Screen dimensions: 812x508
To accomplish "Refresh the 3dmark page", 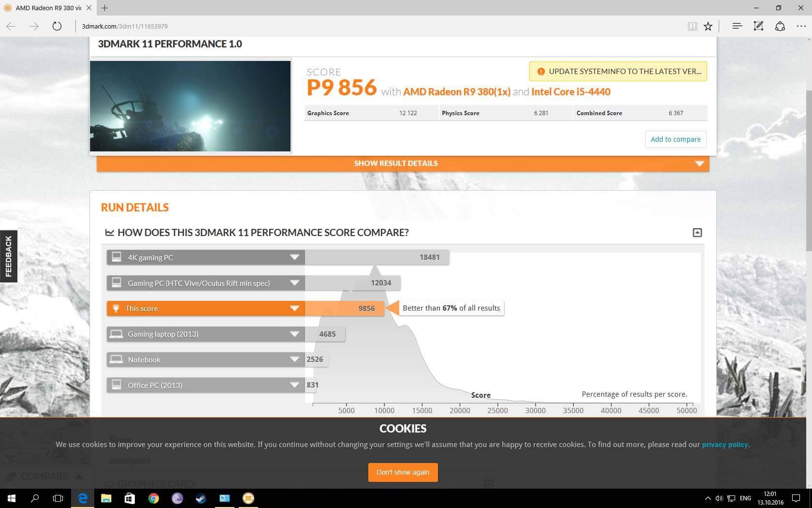I will pyautogui.click(x=57, y=26).
